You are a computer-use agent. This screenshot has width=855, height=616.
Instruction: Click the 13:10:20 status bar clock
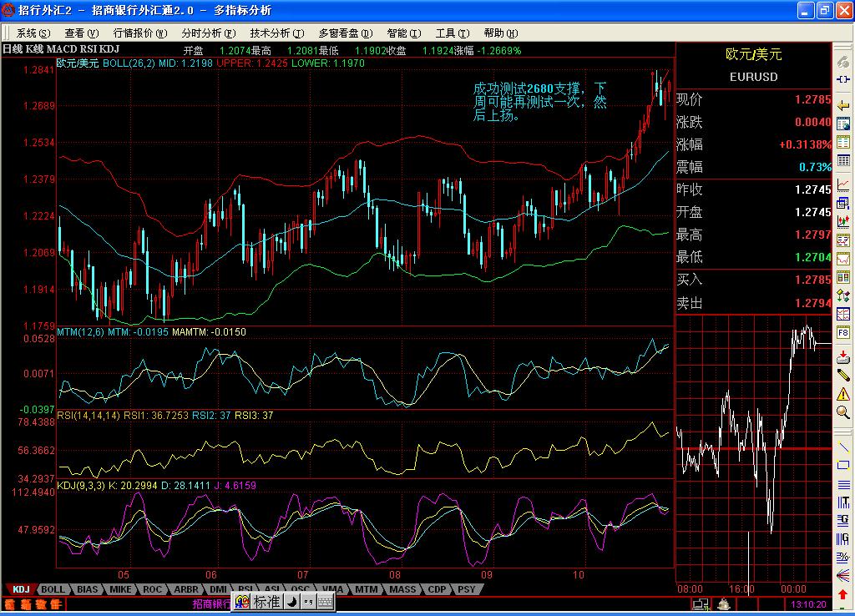click(x=808, y=604)
